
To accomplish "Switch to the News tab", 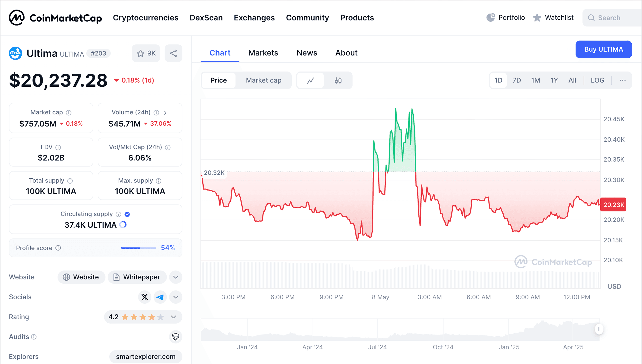I will point(307,53).
